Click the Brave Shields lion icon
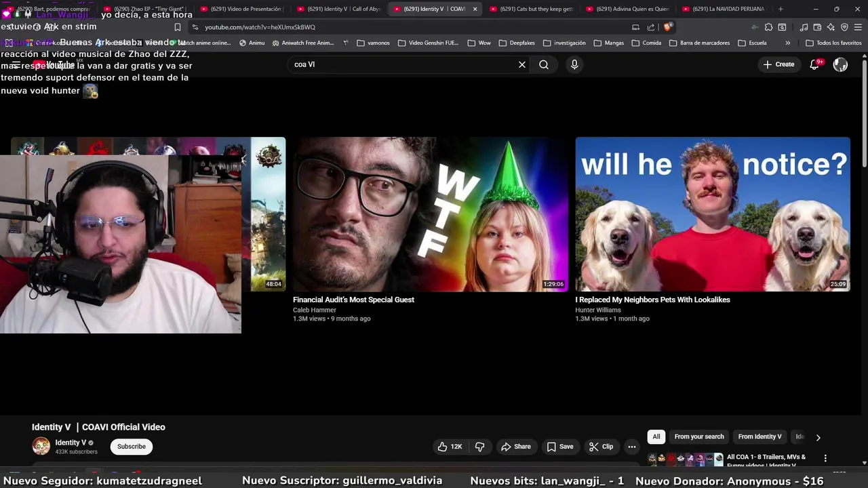The height and width of the screenshot is (488, 868). [668, 27]
